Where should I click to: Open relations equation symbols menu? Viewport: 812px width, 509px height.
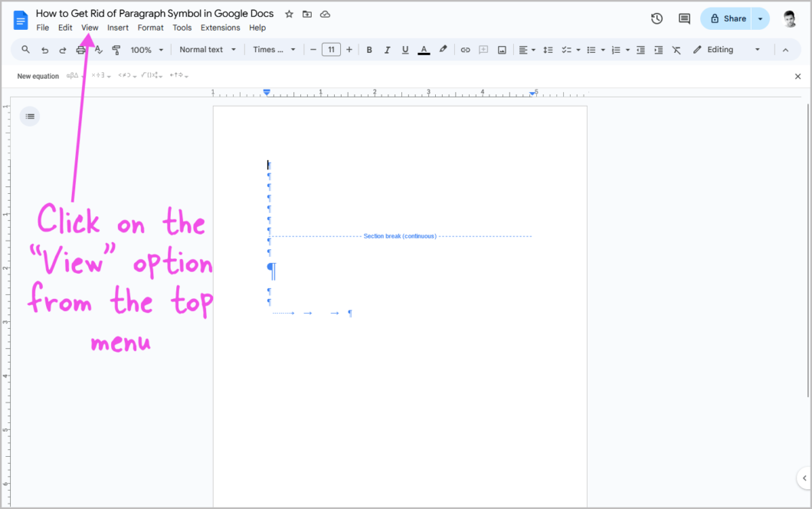pyautogui.click(x=127, y=76)
